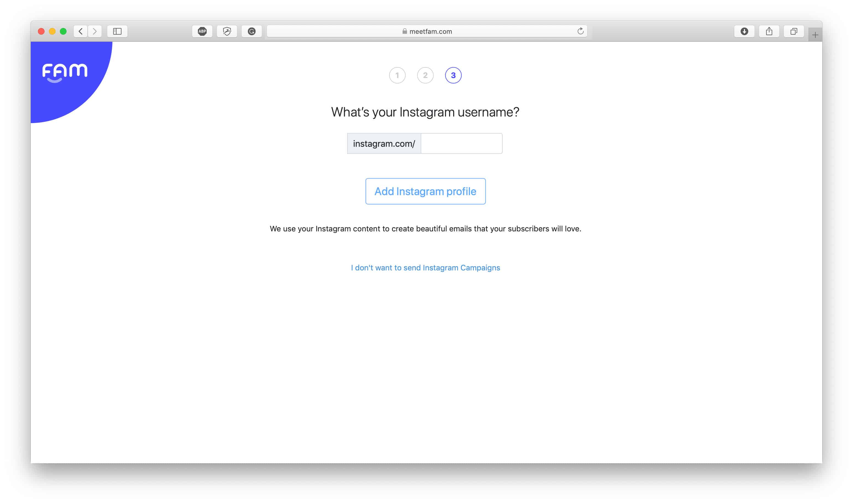Screen dimensions: 853x504
Task: Click the lock icon in address bar
Action: coord(405,31)
